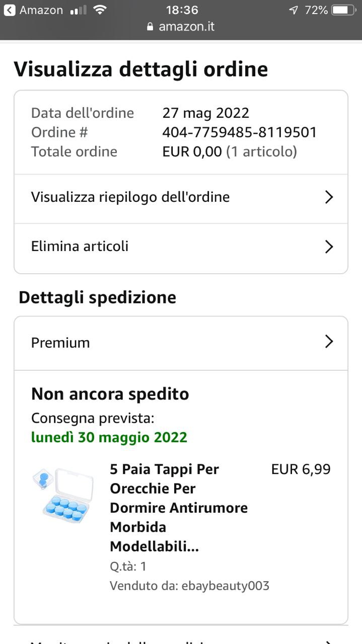Open the 5 Paia Tappi Per Orecchie title
The height and width of the screenshot is (644, 362).
coord(178,507)
